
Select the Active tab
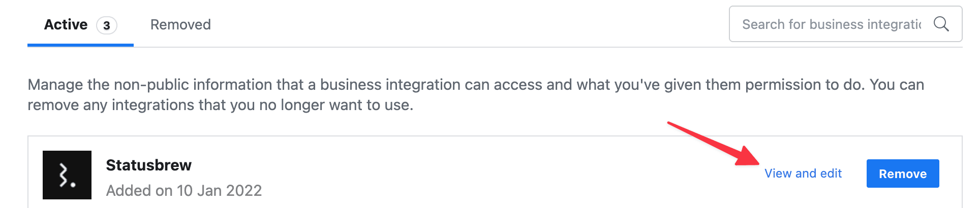coord(66,24)
